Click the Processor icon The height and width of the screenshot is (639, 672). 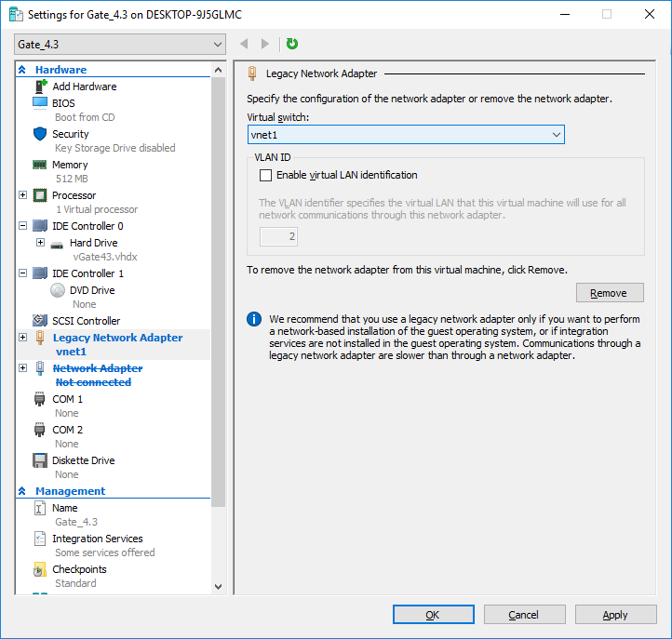[x=40, y=195]
